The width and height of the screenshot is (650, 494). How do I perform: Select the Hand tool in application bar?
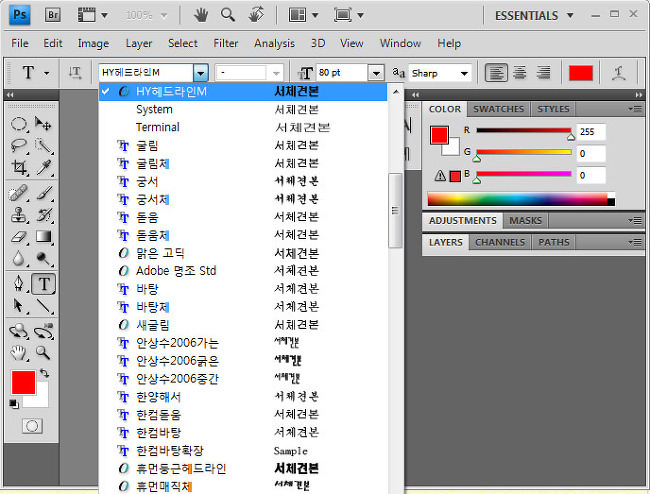(201, 15)
